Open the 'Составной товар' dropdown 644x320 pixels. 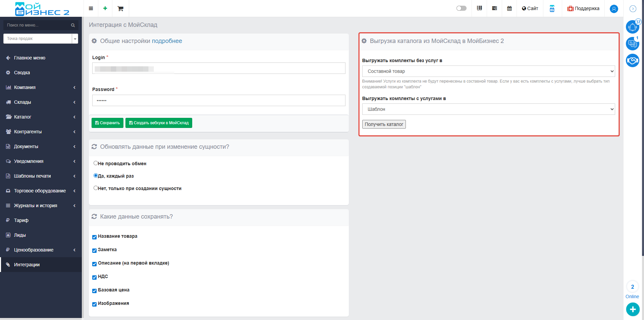488,71
